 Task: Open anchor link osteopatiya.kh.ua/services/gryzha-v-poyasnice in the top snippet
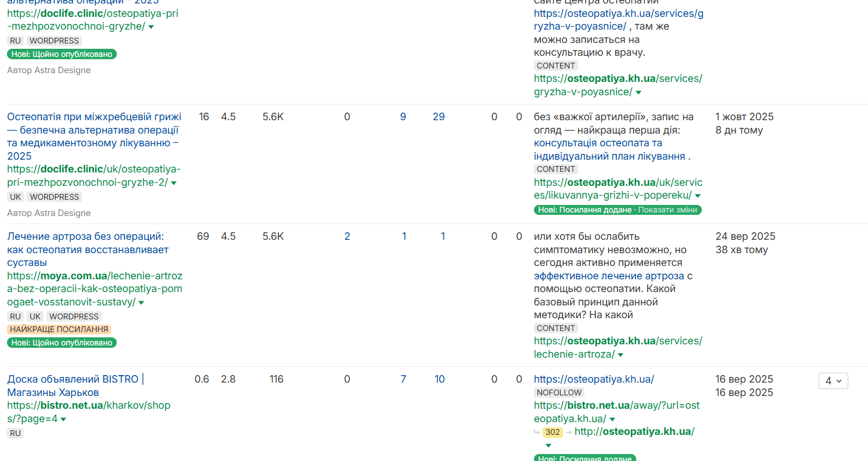click(x=619, y=20)
